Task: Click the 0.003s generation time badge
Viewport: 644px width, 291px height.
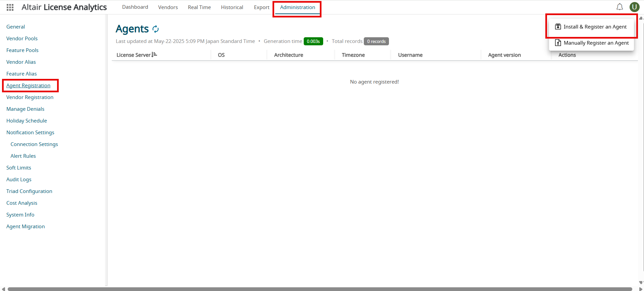Action: (313, 41)
